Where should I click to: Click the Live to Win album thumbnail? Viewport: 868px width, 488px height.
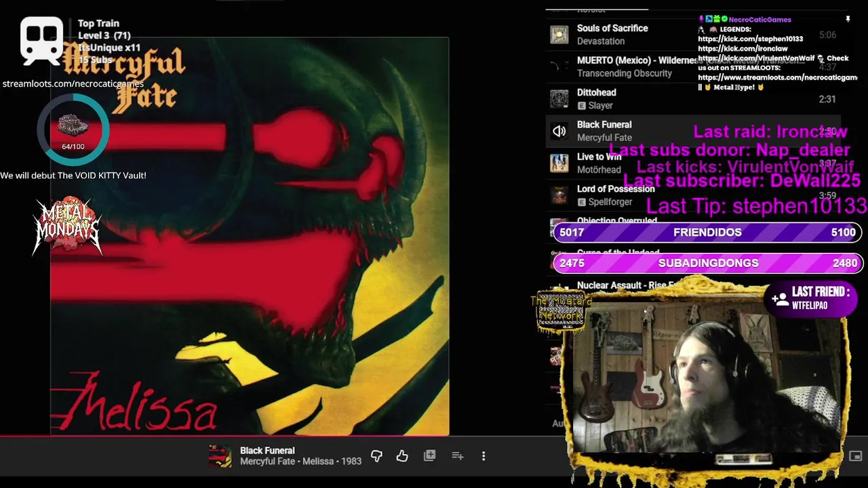(559, 163)
